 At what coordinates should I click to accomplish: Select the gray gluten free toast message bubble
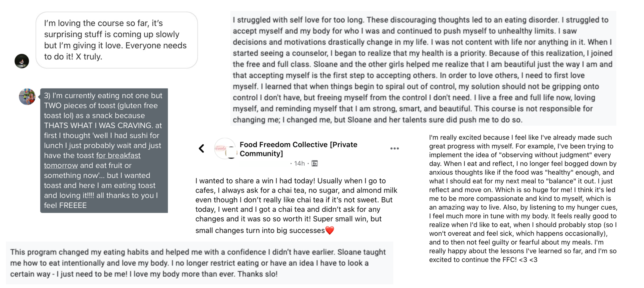[104, 150]
